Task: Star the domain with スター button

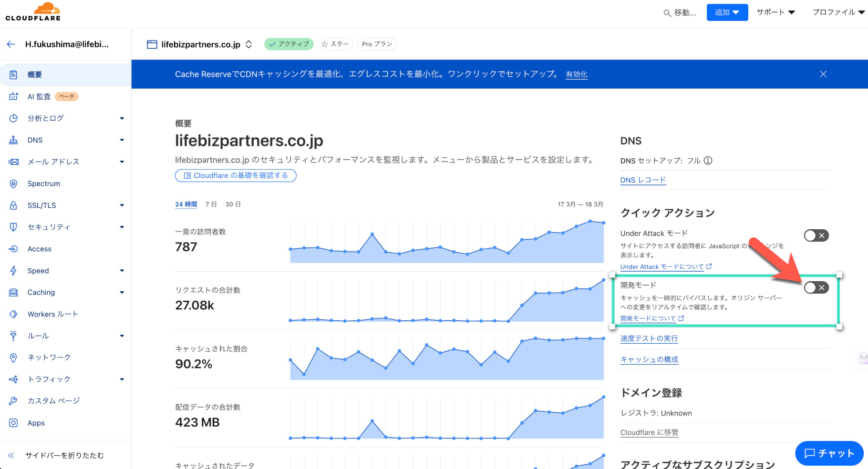Action: [335, 44]
